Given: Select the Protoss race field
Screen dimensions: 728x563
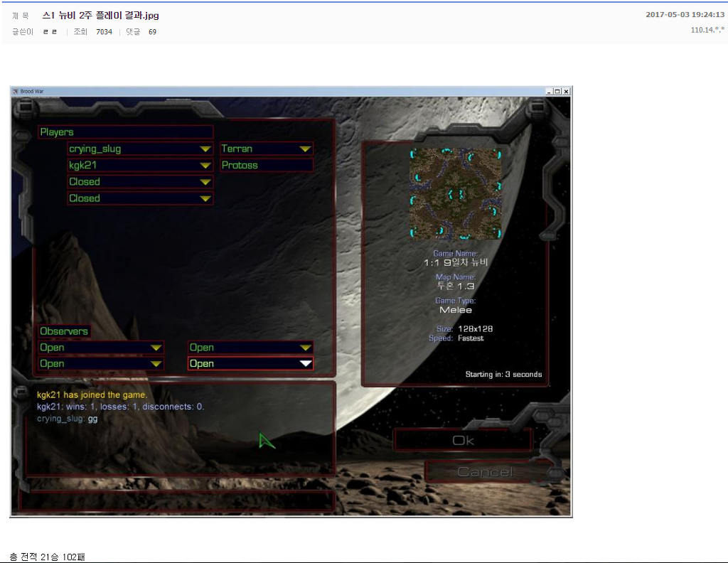Looking at the screenshot, I should (x=267, y=166).
